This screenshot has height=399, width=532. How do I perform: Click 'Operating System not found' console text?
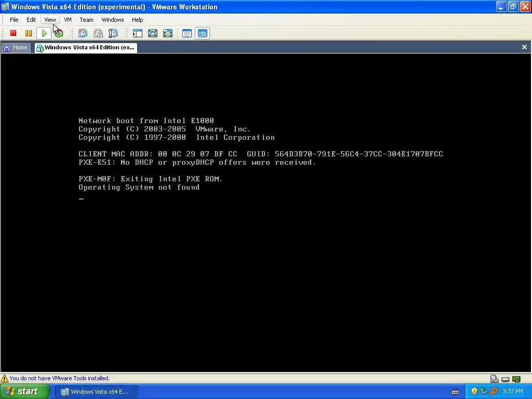click(139, 187)
